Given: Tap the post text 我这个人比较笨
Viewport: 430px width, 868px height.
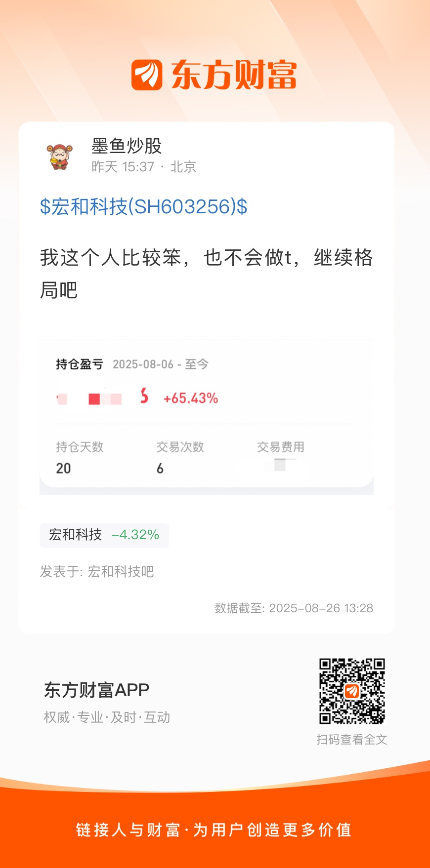Looking at the screenshot, I should click(110, 258).
